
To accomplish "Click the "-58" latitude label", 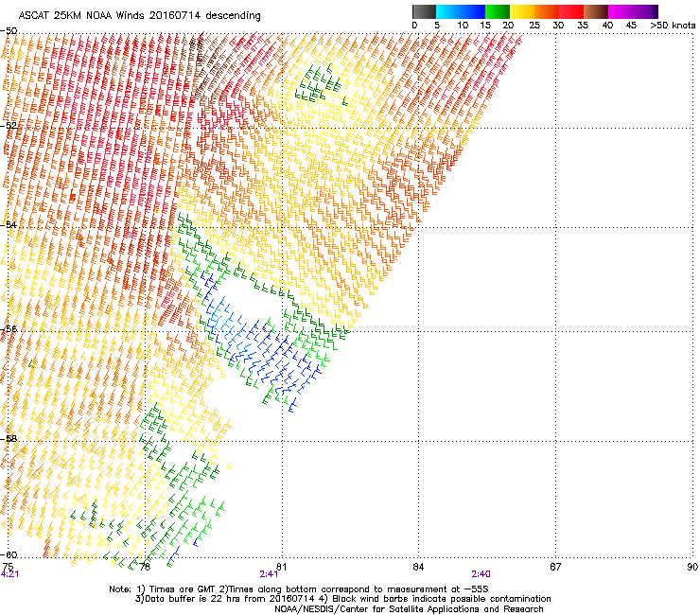I will [x=9, y=439].
